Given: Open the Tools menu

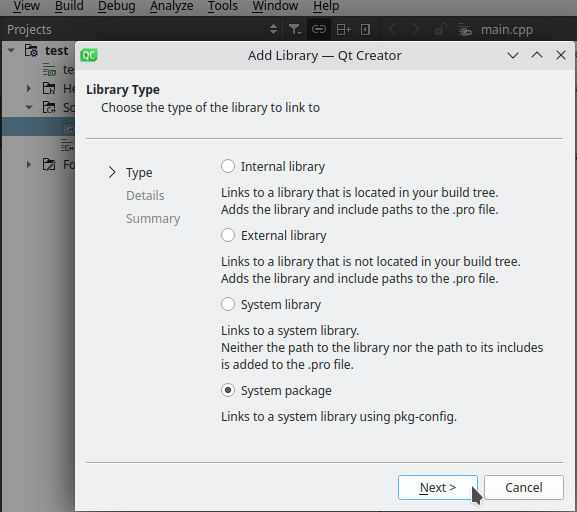Looking at the screenshot, I should [223, 6].
